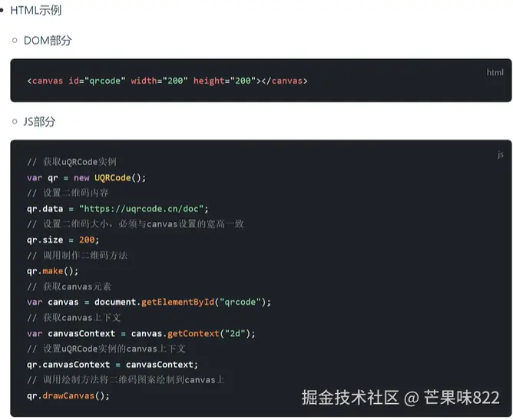The width and height of the screenshot is (513, 420).
Task: Click the 'HTML示例' heading text
Action: (x=36, y=11)
